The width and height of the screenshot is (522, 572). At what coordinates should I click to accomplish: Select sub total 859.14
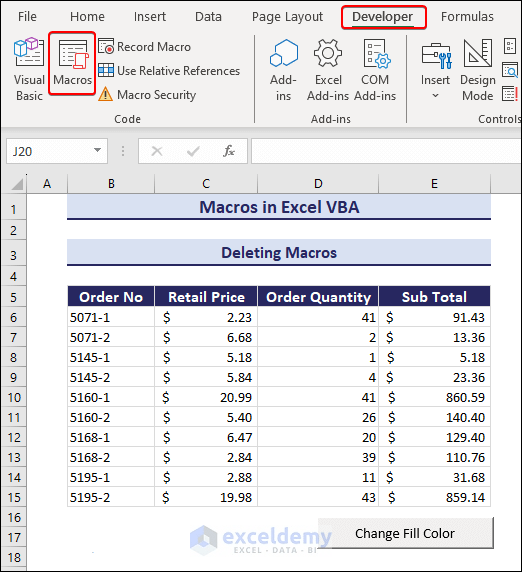pyautogui.click(x=434, y=497)
